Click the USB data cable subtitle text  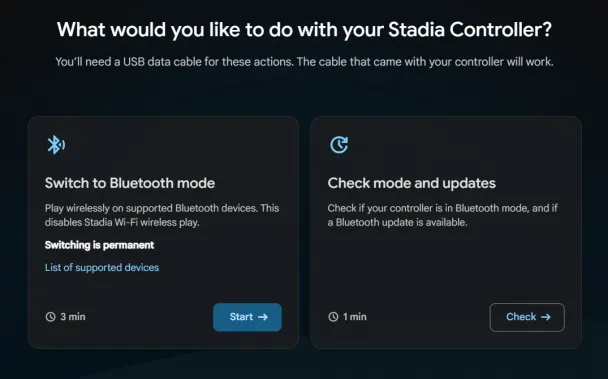(304, 62)
